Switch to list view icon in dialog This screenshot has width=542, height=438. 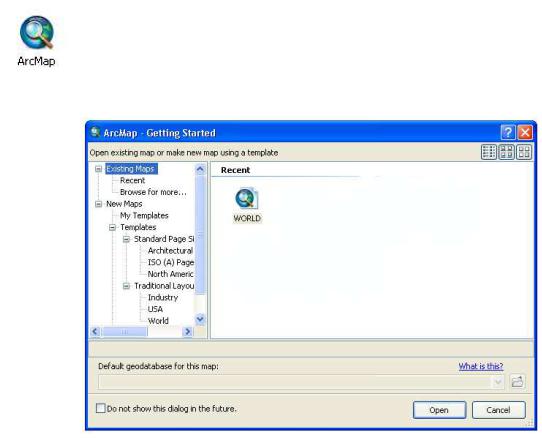tap(489, 152)
